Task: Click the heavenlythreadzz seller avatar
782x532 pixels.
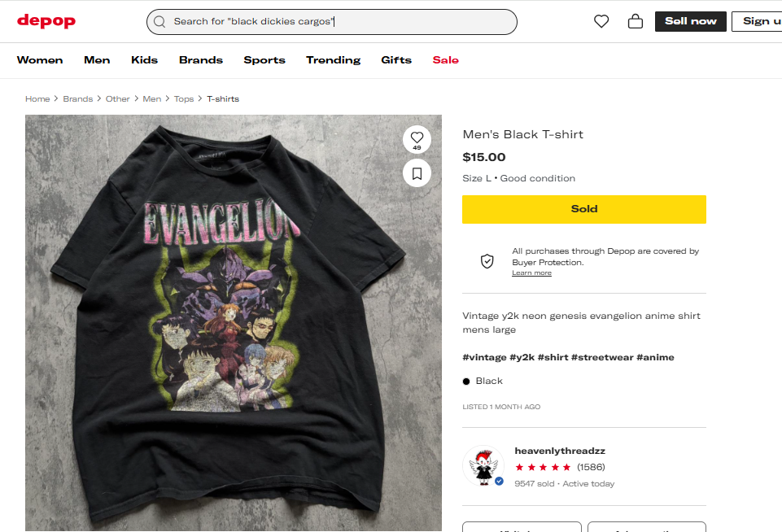Action: tap(483, 466)
